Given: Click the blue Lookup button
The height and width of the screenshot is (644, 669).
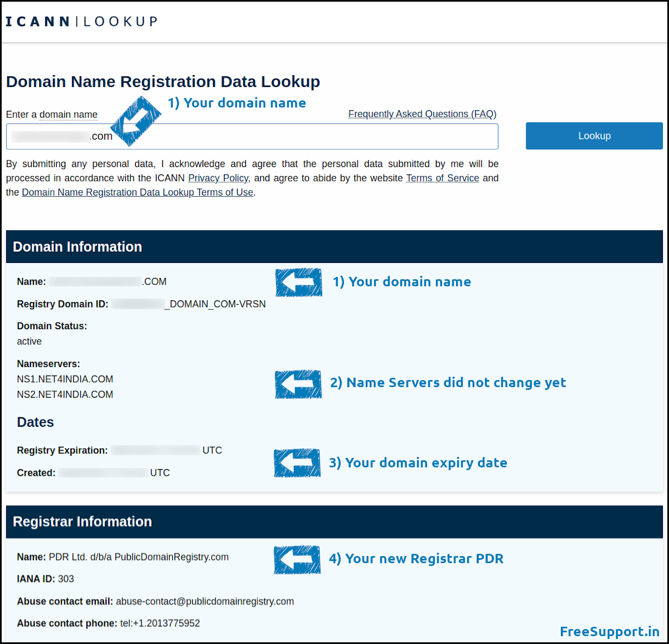Looking at the screenshot, I should pyautogui.click(x=594, y=136).
